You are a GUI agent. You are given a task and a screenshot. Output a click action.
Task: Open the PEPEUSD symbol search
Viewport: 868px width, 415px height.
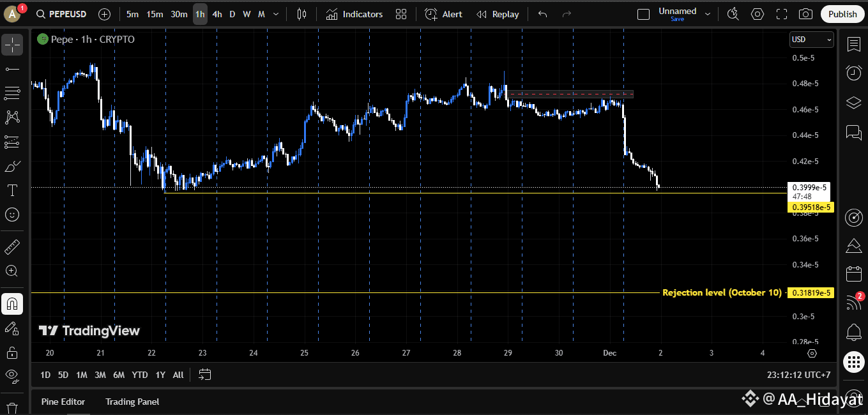[x=61, y=14]
